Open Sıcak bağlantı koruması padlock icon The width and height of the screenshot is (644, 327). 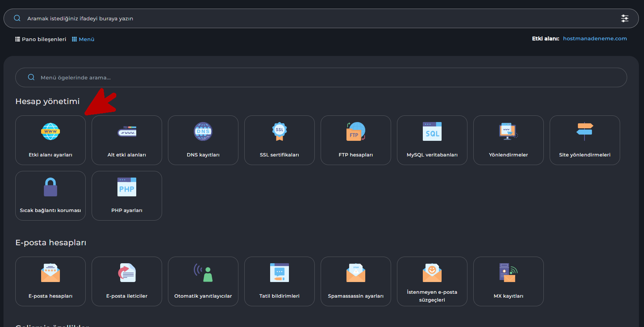coord(51,187)
